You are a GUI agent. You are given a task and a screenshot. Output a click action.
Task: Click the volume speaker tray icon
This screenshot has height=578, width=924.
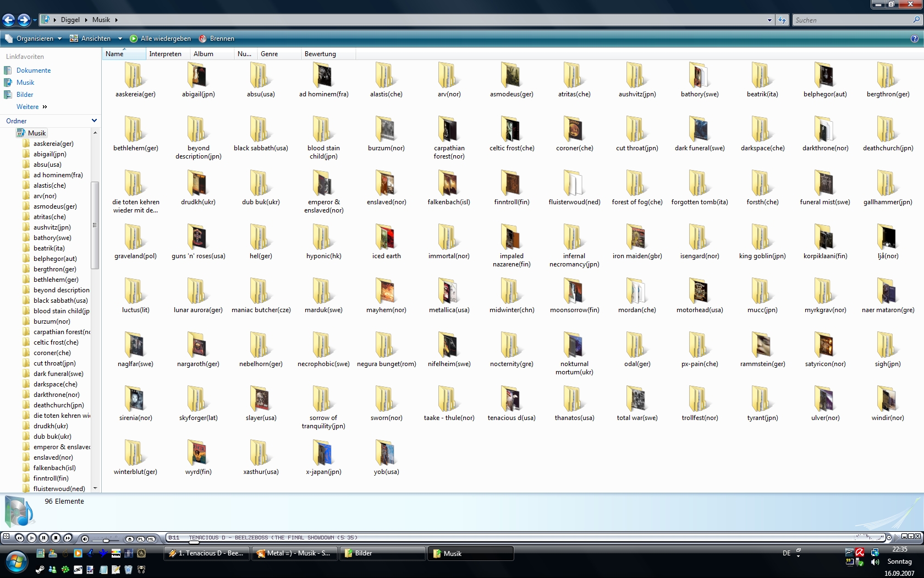tap(875, 562)
